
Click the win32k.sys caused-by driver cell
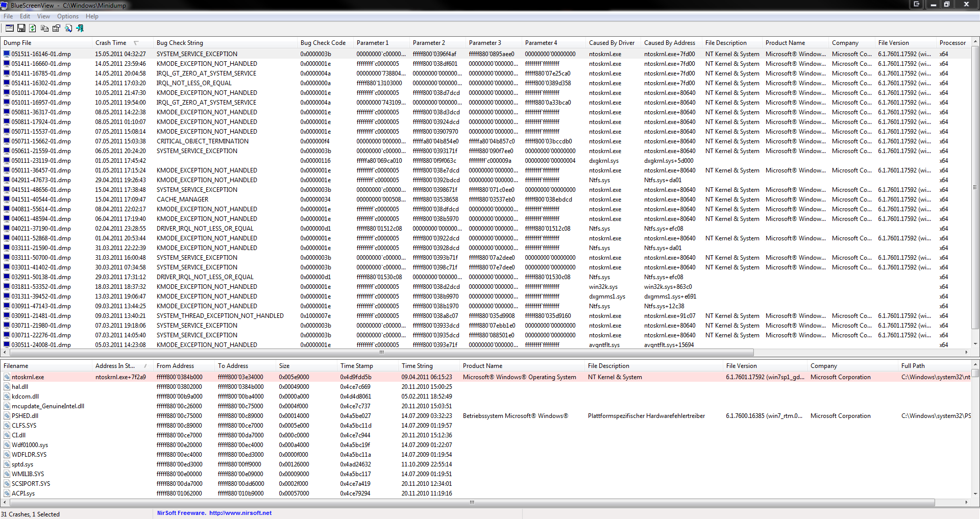tap(603, 287)
